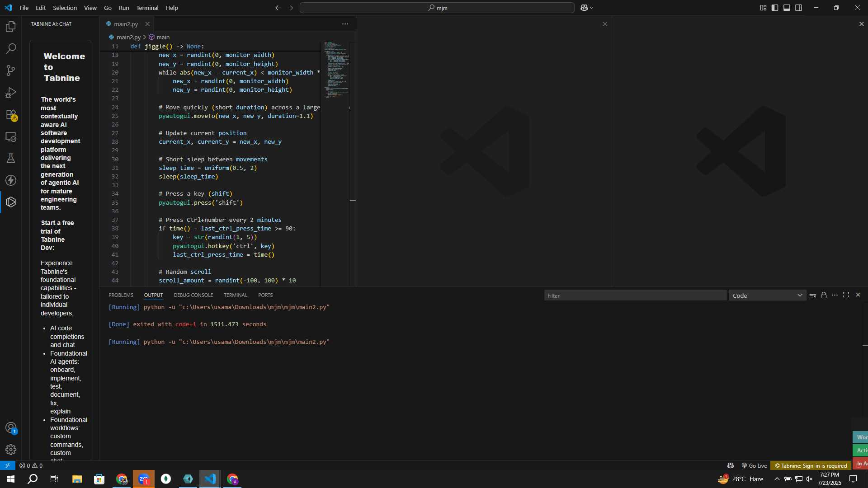Close the bottom panel
The height and width of the screenshot is (488, 868).
coord(858,295)
